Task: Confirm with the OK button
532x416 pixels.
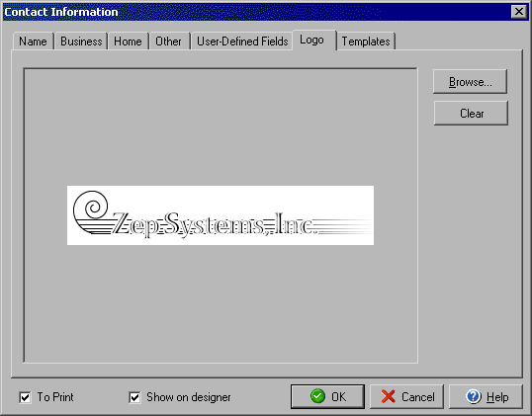Action: point(327,396)
